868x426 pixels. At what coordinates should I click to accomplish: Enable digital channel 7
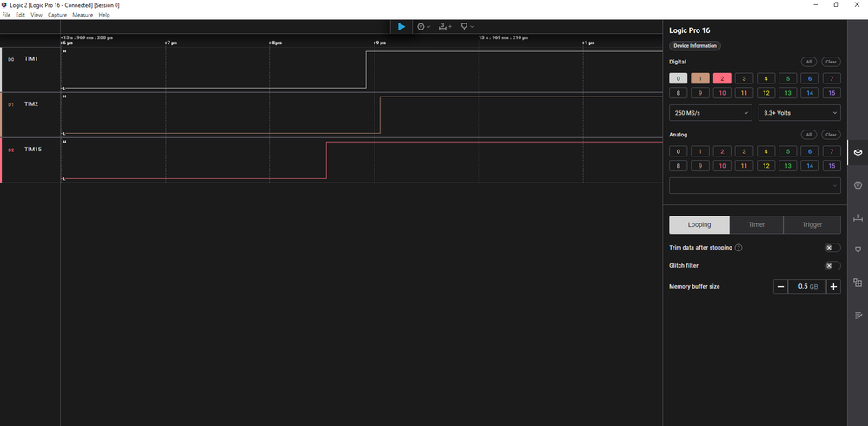pyautogui.click(x=832, y=78)
